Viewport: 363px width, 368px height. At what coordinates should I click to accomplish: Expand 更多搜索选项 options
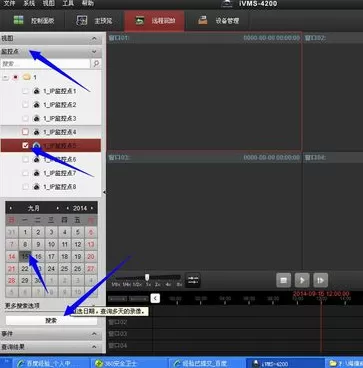pyautogui.click(x=22, y=305)
